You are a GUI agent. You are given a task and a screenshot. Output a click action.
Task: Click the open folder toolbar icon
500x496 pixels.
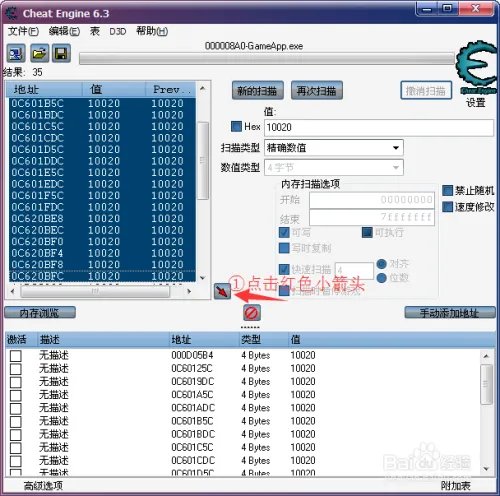tap(39, 53)
